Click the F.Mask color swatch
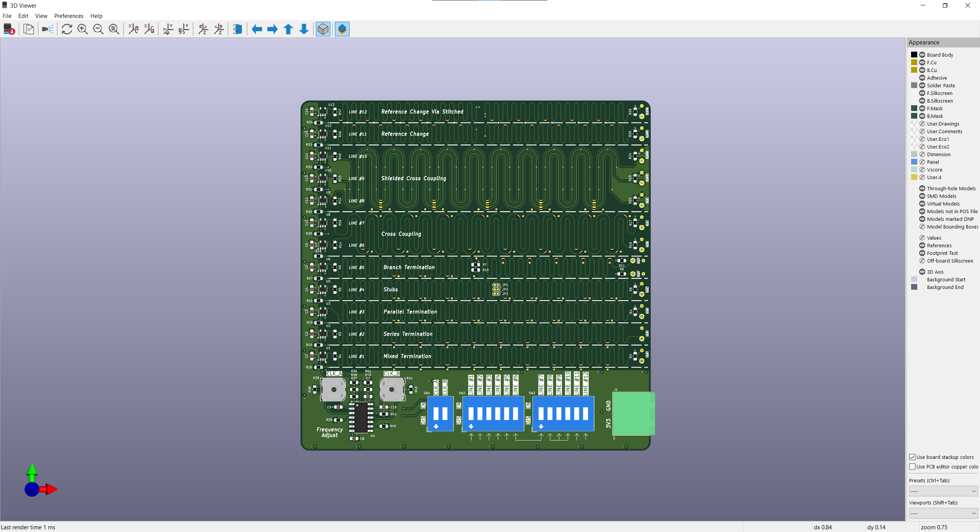This screenshot has width=980, height=532. [x=914, y=108]
